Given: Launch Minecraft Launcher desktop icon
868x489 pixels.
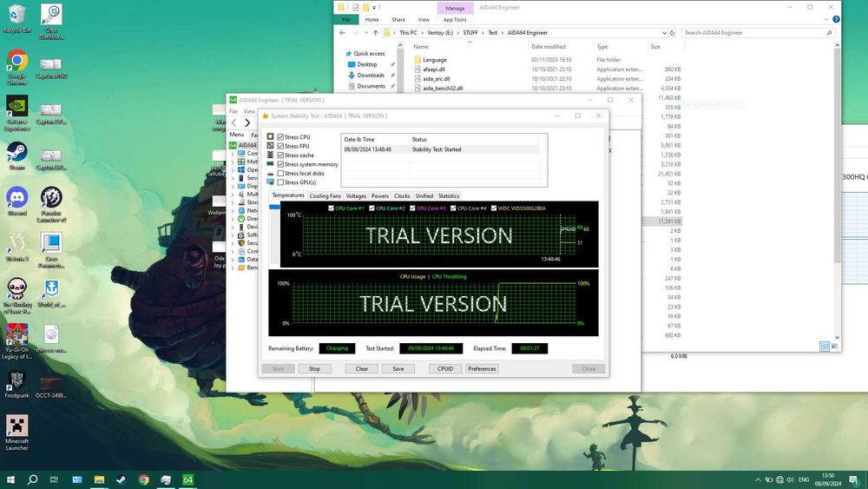Looking at the screenshot, I should (x=16, y=433).
